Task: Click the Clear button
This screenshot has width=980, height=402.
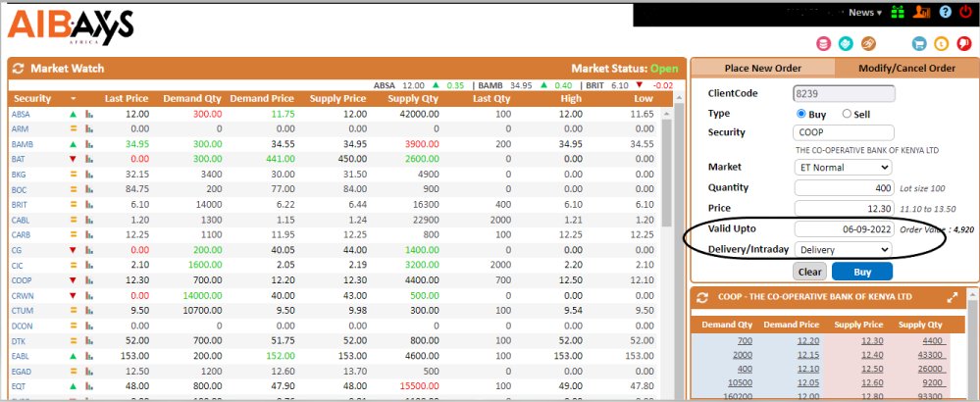Action: (809, 272)
